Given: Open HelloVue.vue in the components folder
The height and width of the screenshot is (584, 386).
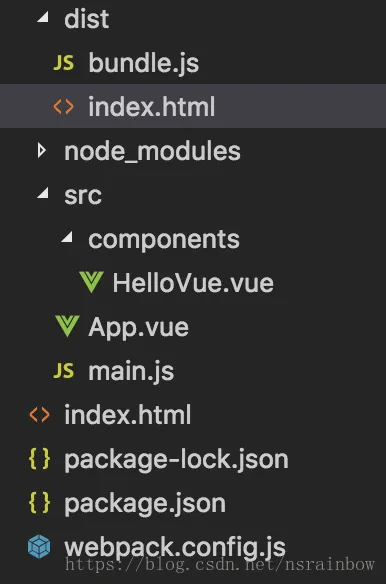Looking at the screenshot, I should 193,283.
